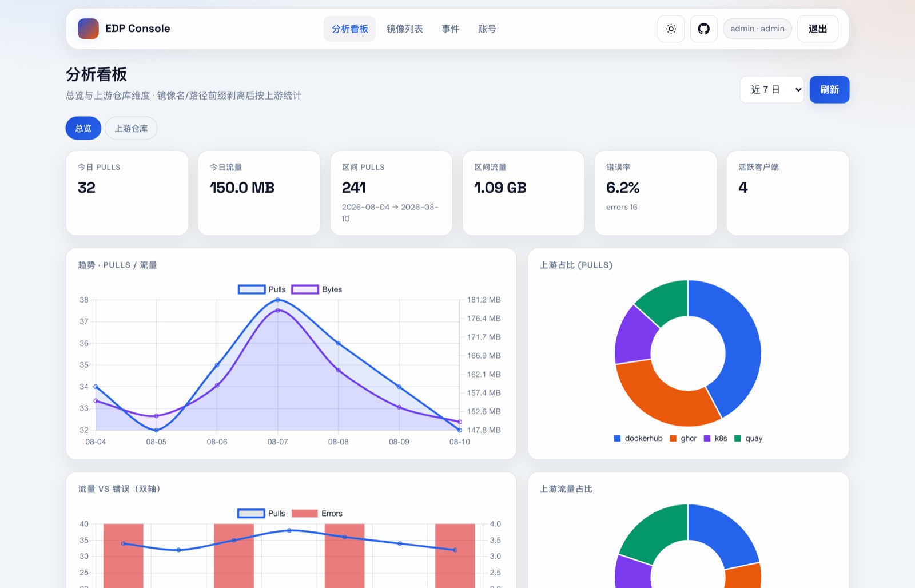
Task: Click the 区间流量 value 1.09 GB
Action: pyautogui.click(x=500, y=188)
